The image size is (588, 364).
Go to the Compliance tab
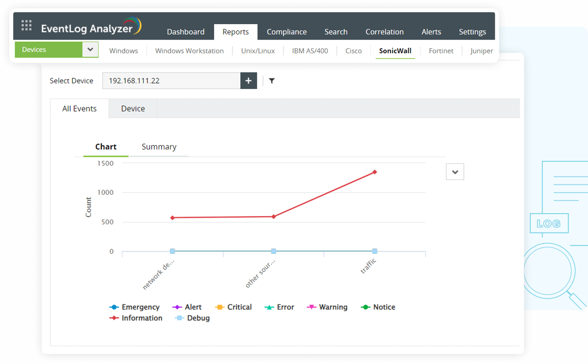tap(287, 32)
